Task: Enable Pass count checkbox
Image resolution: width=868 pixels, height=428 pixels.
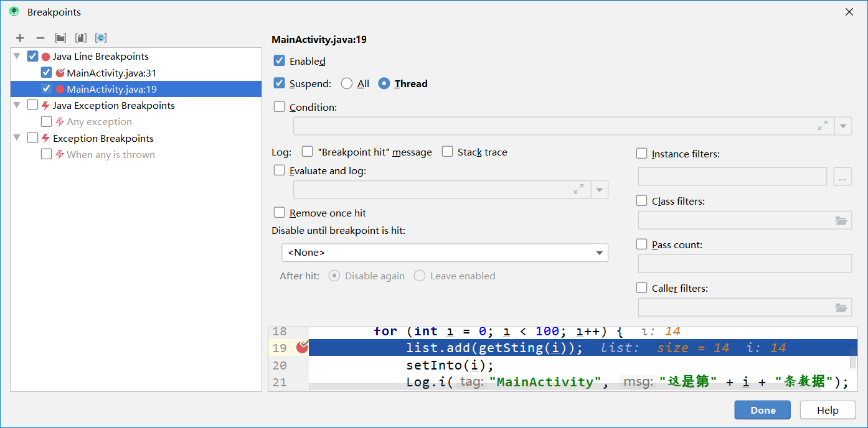Action: [x=642, y=244]
